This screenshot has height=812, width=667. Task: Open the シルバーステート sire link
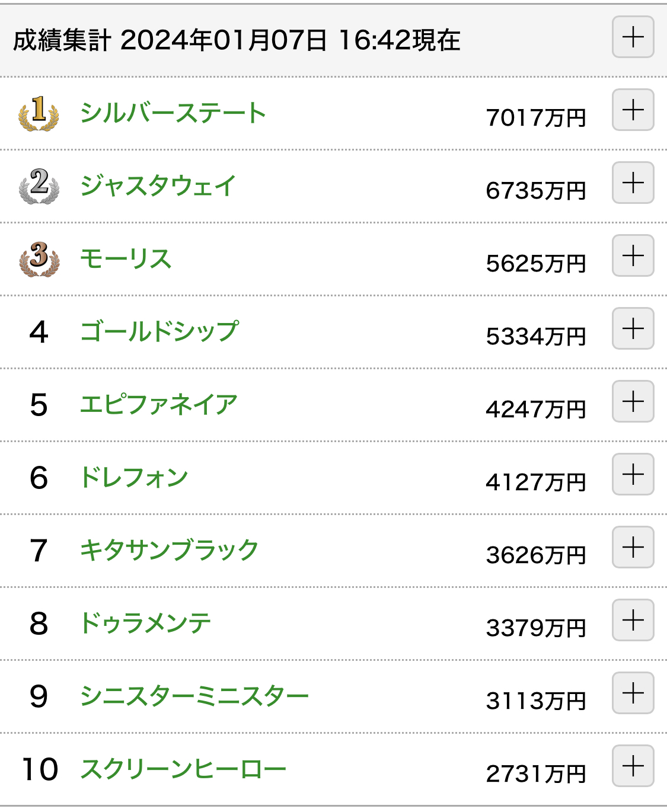(x=173, y=113)
